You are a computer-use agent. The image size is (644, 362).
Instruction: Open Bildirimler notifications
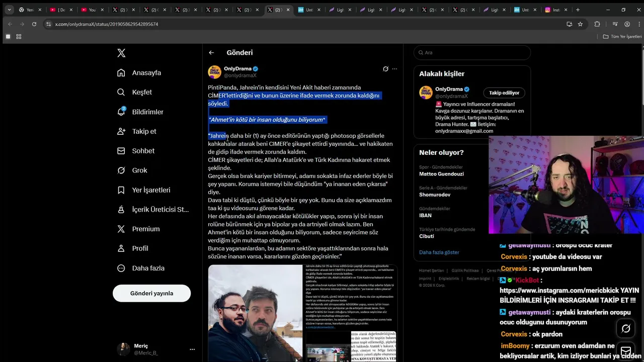[140, 112]
